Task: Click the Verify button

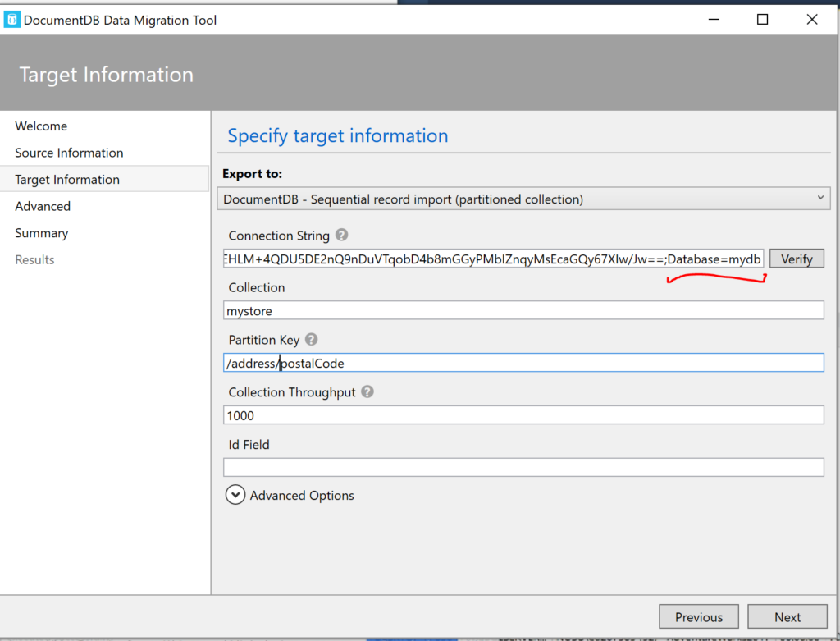Action: [x=797, y=259]
